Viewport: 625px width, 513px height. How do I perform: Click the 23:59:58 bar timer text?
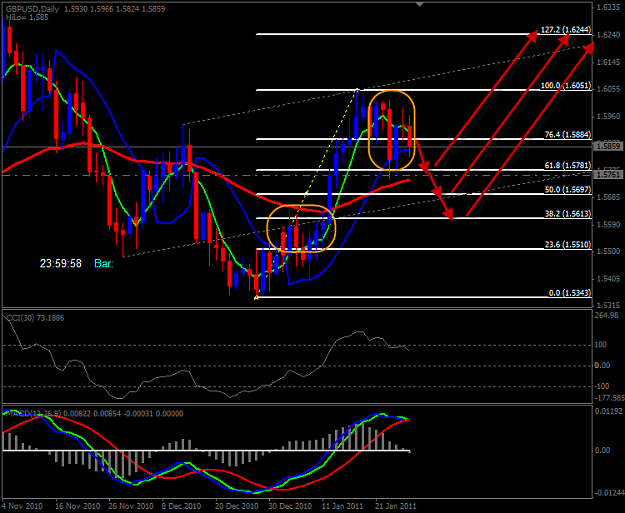point(61,263)
